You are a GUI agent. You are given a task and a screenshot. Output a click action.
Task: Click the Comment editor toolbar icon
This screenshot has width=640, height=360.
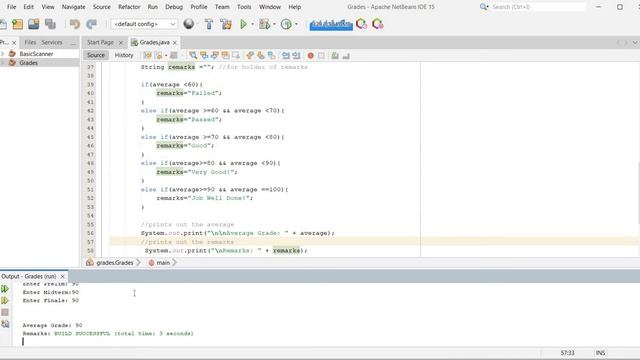point(335,56)
